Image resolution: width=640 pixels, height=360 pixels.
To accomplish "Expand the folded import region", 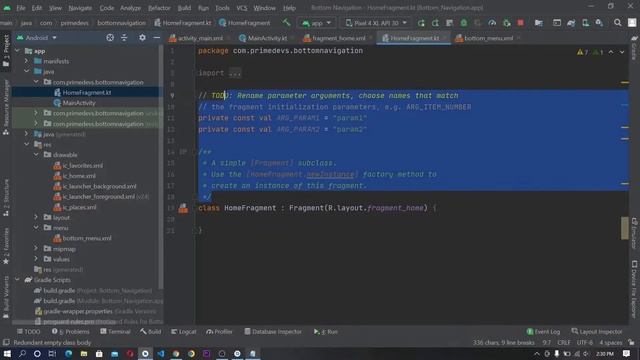I will 235,73.
